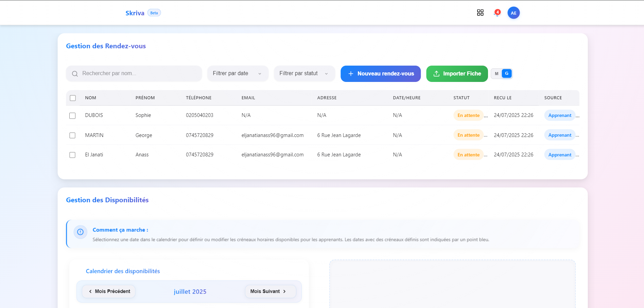
Task: Click the Nouveau rendez-vous button
Action: (x=381, y=74)
